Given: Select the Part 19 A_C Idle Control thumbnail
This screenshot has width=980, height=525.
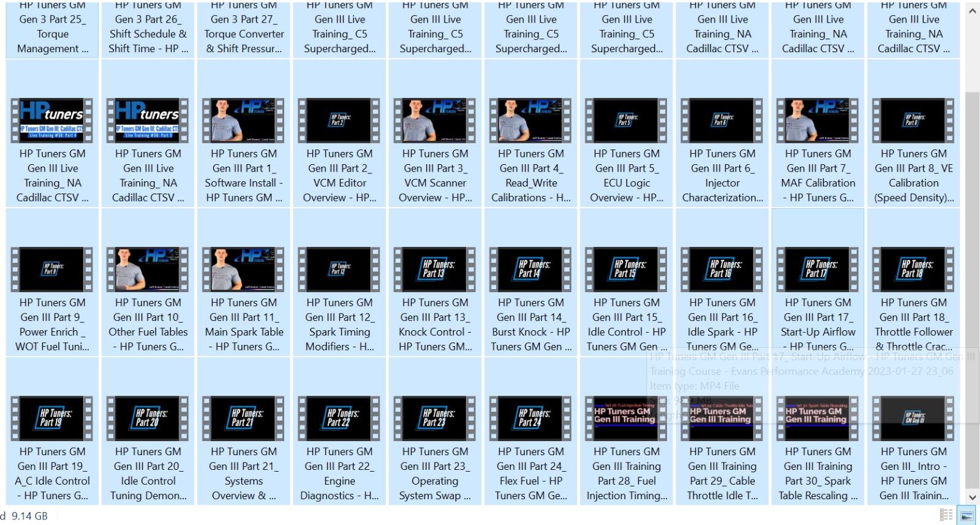Looking at the screenshot, I should click(x=52, y=418).
